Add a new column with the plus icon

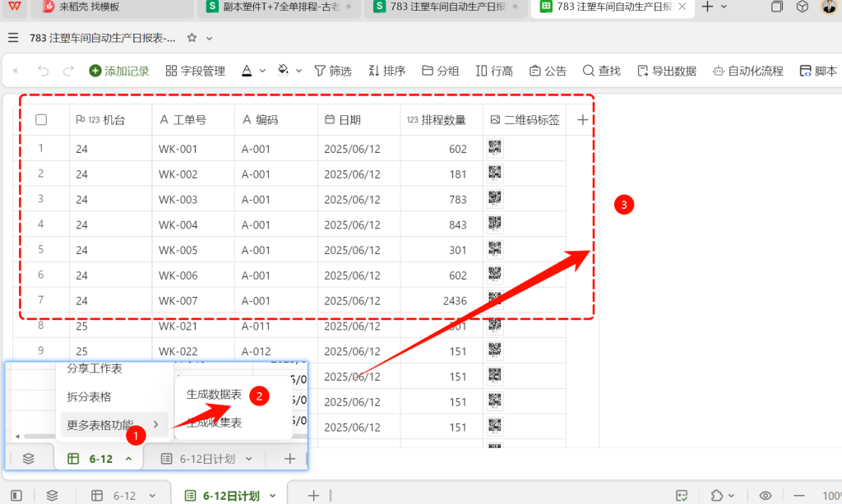[583, 120]
